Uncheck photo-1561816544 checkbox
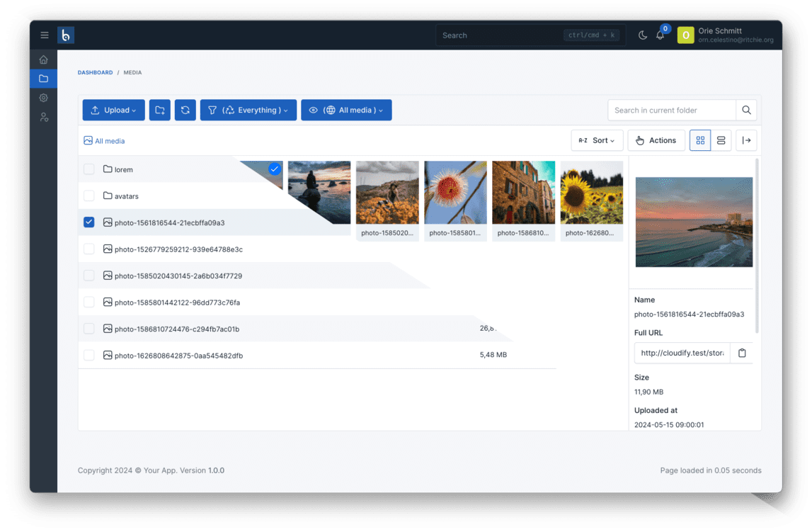812x532 pixels. click(x=88, y=222)
